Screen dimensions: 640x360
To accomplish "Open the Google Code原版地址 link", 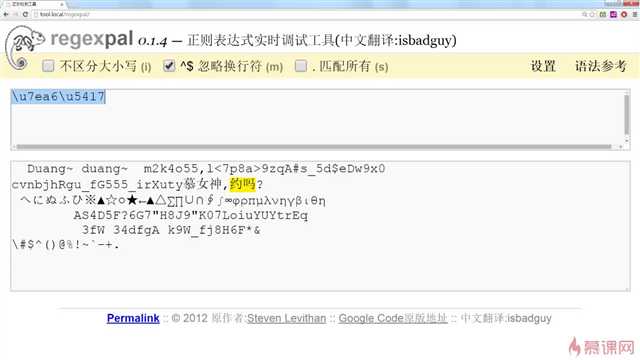I will point(393,318).
